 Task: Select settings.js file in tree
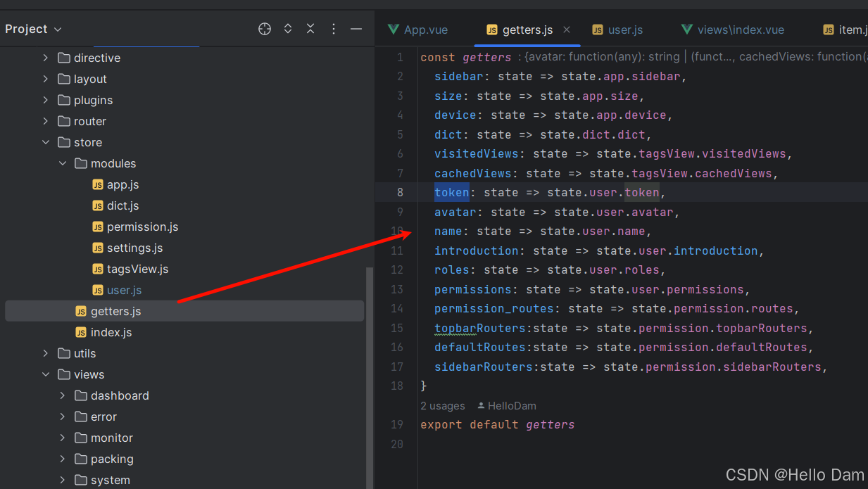[134, 248]
